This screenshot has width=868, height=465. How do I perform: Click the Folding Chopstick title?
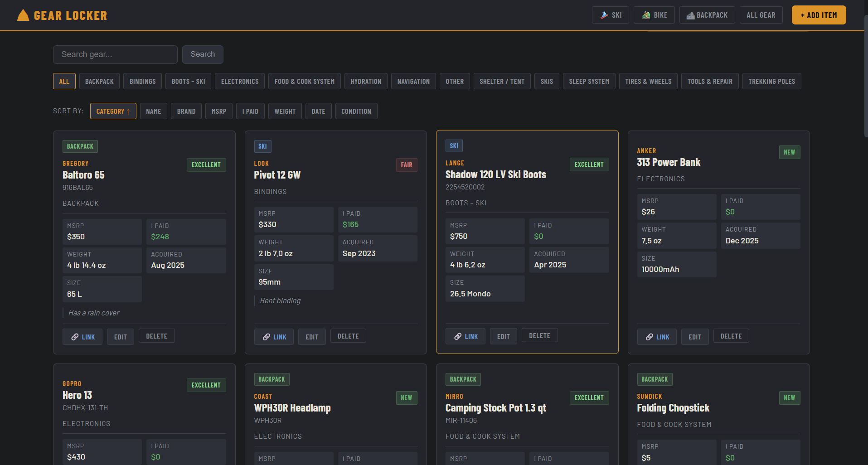point(673,408)
